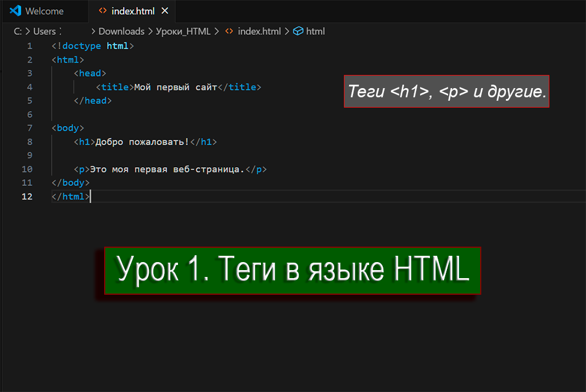Open the C: drive breadcrumb segment
This screenshot has height=392, width=586.
point(18,31)
